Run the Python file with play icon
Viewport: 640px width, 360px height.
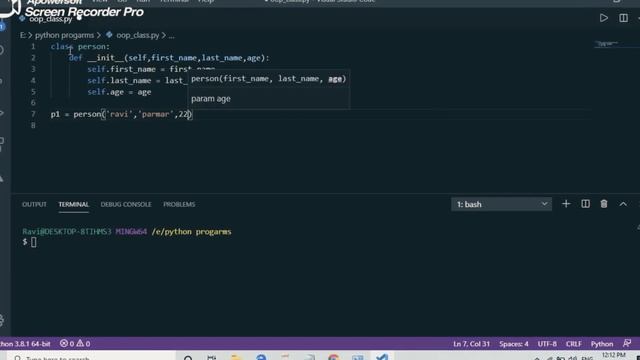[604, 18]
